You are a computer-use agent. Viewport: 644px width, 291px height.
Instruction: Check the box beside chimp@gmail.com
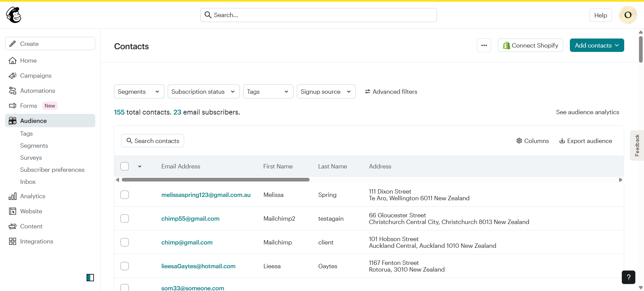pos(125,242)
